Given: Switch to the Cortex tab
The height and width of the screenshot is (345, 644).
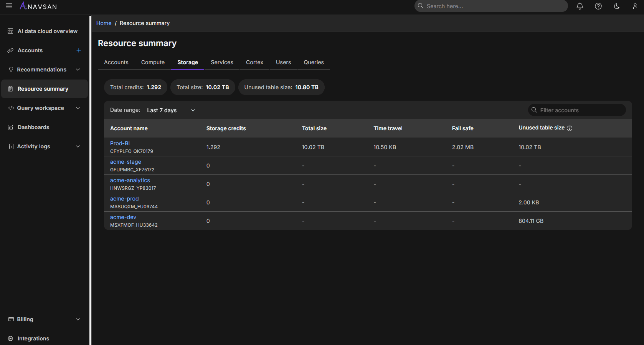Looking at the screenshot, I should coord(254,62).
